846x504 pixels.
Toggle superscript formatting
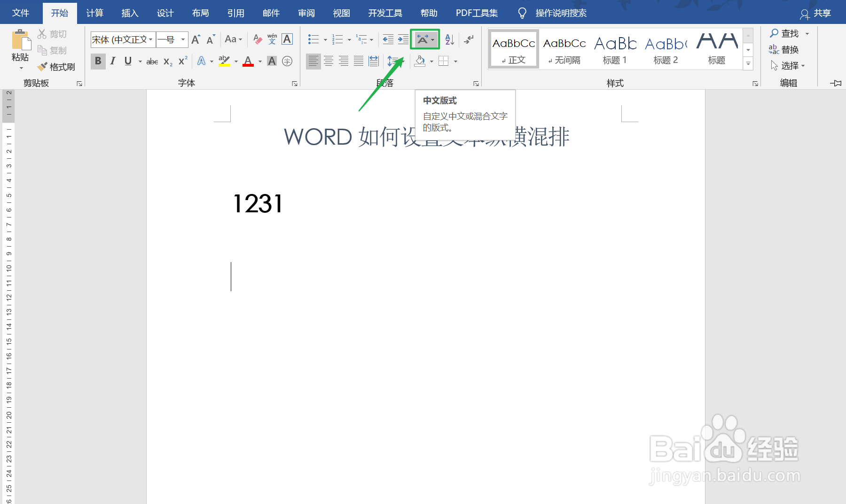point(183,61)
